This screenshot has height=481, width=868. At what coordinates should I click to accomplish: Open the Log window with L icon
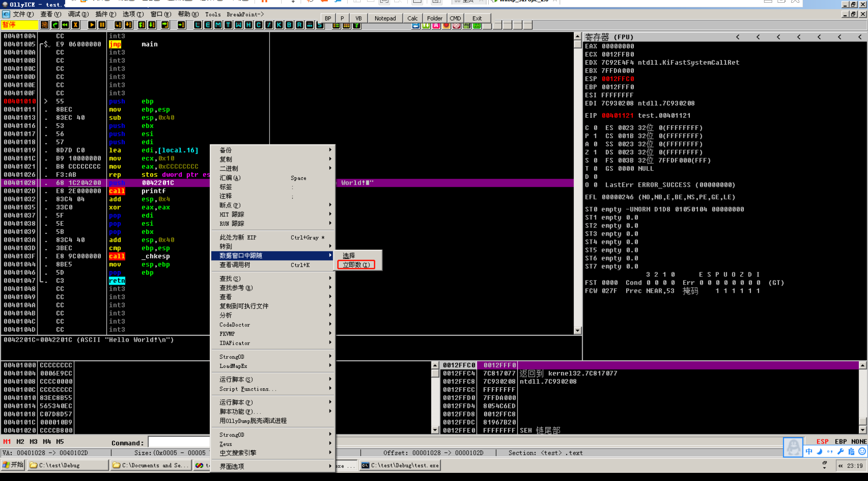pyautogui.click(x=198, y=25)
